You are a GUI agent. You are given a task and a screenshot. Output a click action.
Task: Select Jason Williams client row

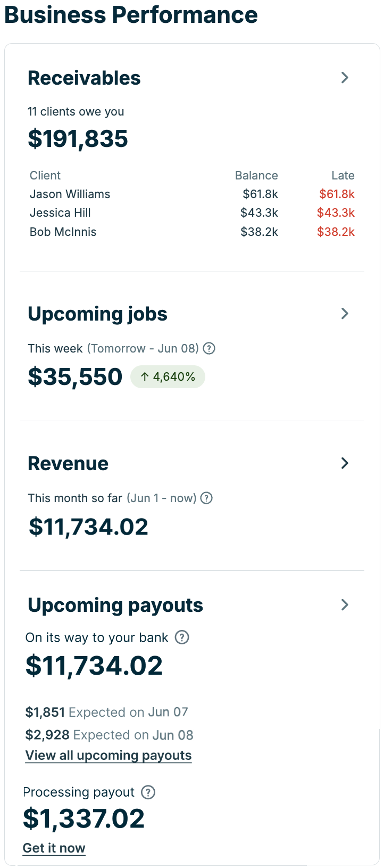tap(192, 194)
